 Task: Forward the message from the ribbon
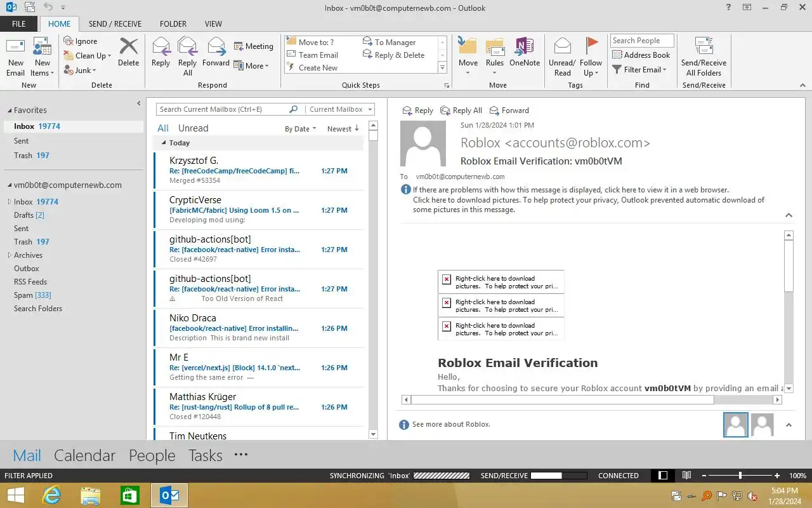(216, 52)
